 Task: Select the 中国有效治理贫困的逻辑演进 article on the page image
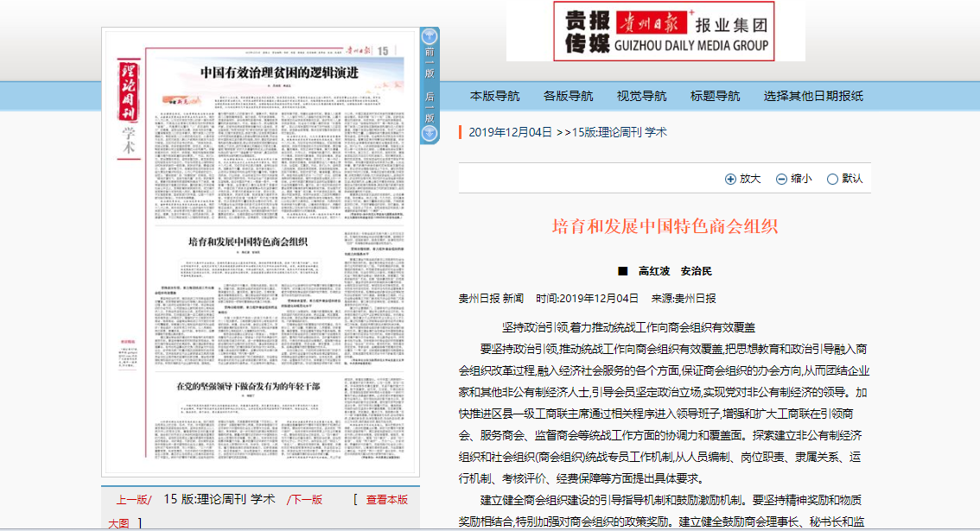(x=278, y=73)
